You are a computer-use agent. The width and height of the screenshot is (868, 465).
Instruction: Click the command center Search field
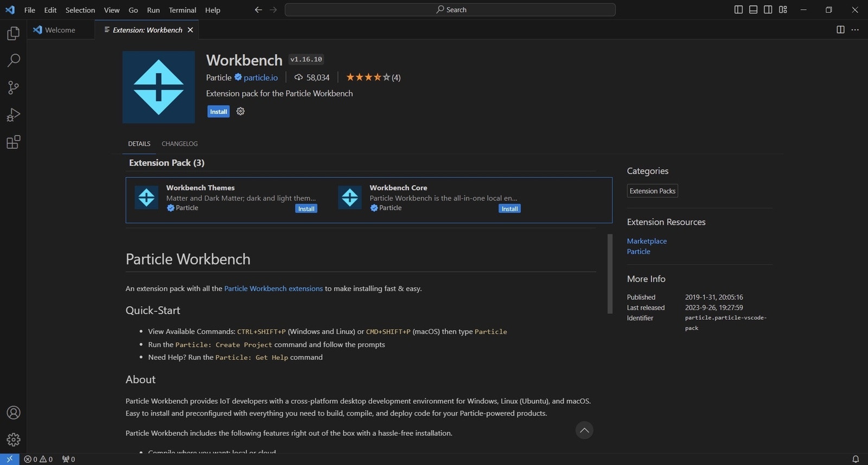click(450, 10)
